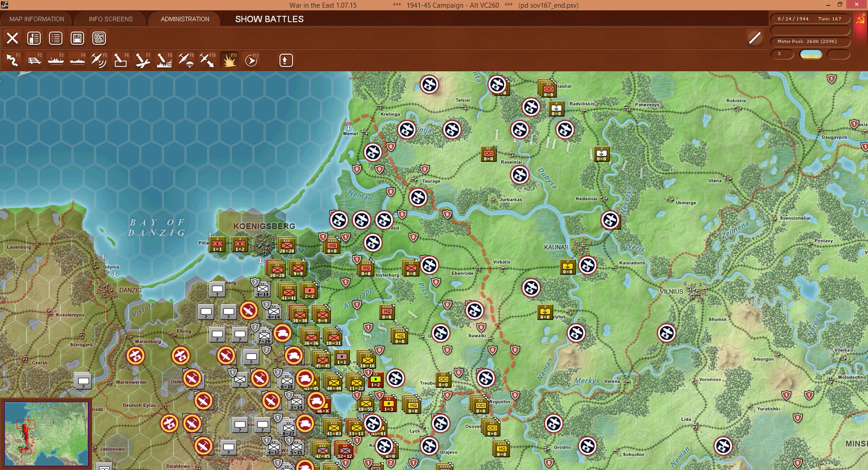Toggle Show Battles mode (F11)
Image resolution: width=868 pixels, height=470 pixels.
229,60
